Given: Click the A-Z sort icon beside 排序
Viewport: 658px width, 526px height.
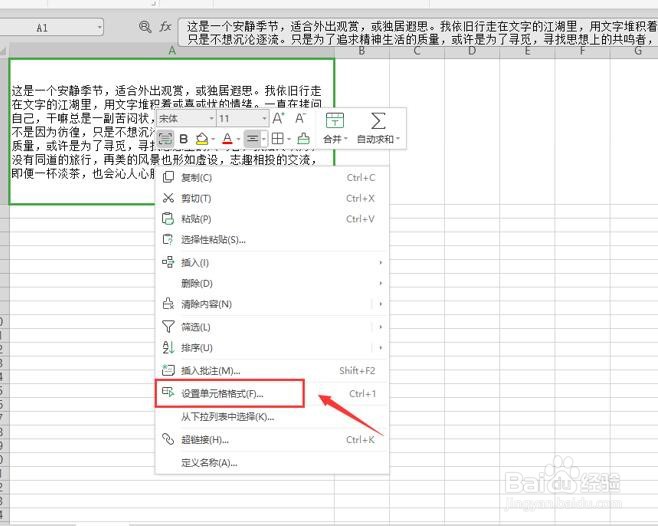Looking at the screenshot, I should [x=168, y=347].
